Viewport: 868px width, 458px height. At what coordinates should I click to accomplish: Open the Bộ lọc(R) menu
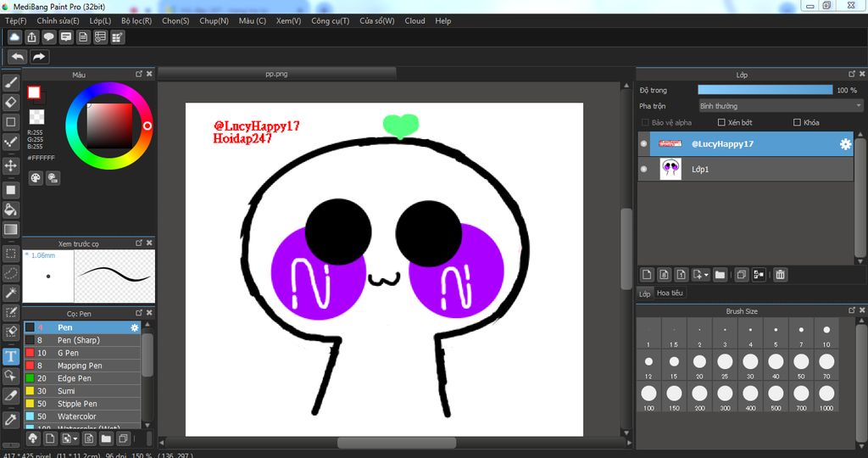(136, 20)
